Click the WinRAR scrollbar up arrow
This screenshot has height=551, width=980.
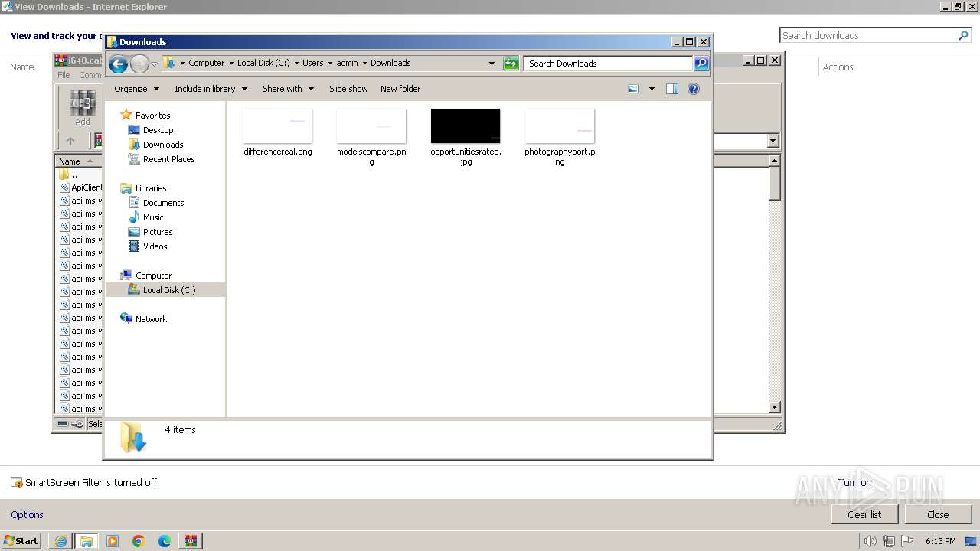[774, 161]
